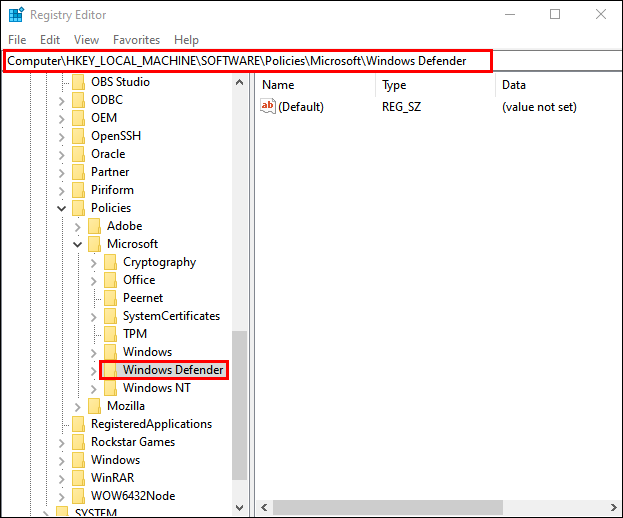Expand the Rockstar Games key
Viewport: 623px width, 518px height.
click(61, 443)
